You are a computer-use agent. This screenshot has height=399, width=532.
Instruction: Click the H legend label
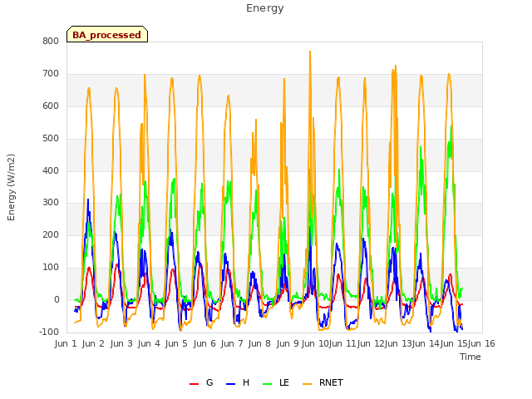click(x=246, y=382)
